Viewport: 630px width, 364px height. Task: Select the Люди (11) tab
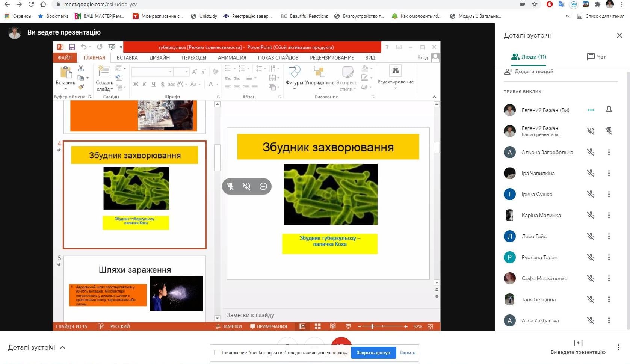529,57
